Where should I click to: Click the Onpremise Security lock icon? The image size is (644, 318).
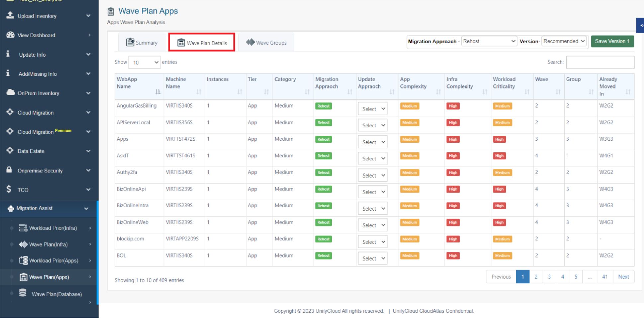pyautogui.click(x=9, y=170)
